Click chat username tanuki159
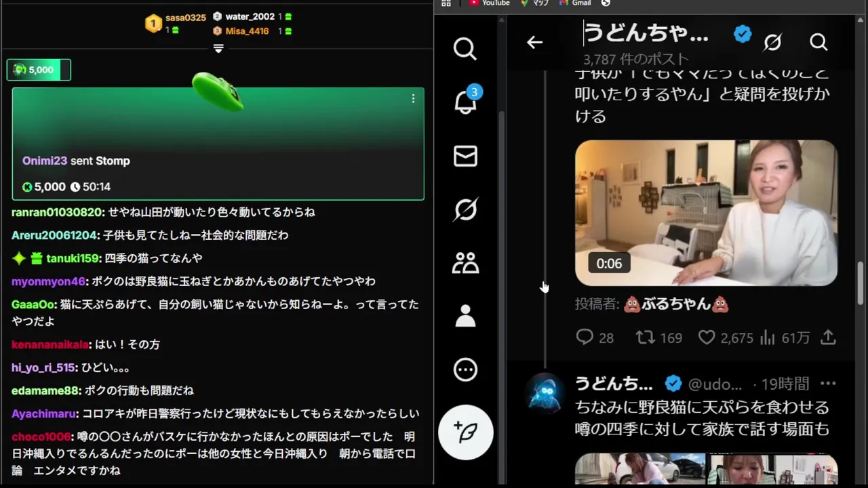The width and height of the screenshot is (868, 488). (73, 258)
